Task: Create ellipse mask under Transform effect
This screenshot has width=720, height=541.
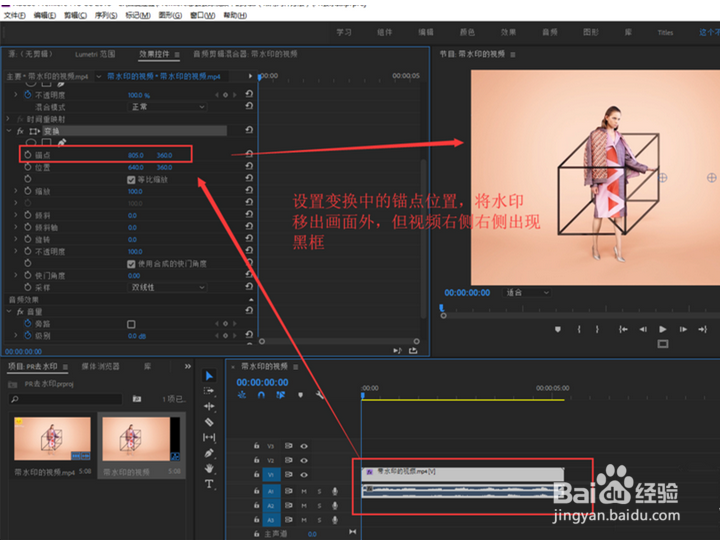Action: point(31,143)
